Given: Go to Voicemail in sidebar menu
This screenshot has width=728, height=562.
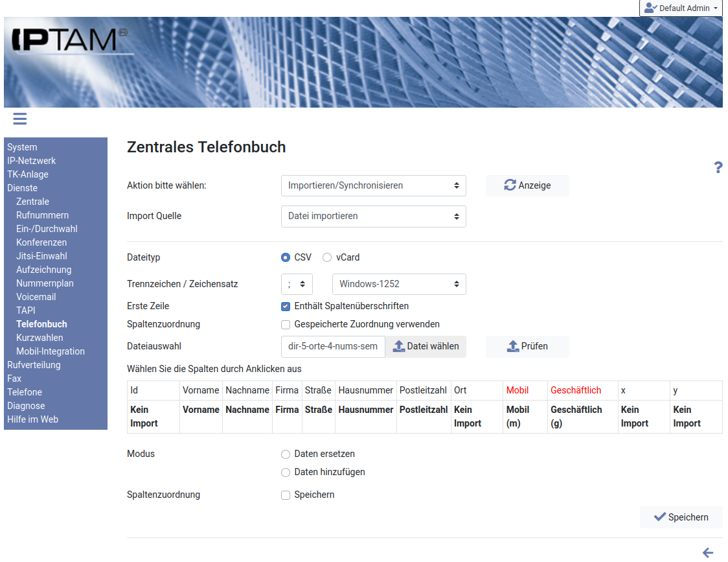Looking at the screenshot, I should (x=36, y=297).
